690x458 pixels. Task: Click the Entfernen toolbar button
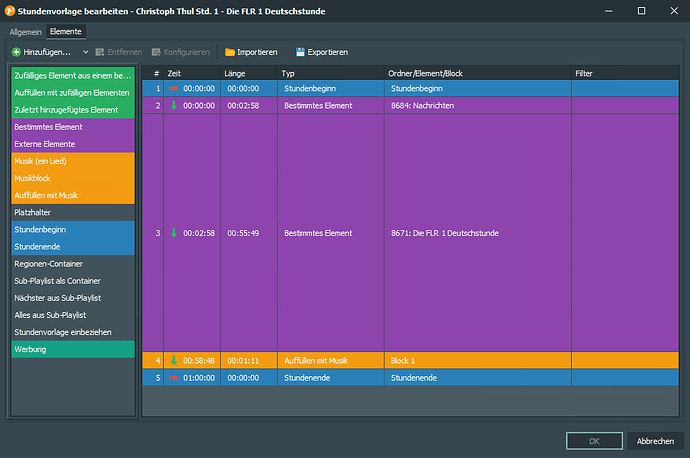pyautogui.click(x=119, y=51)
